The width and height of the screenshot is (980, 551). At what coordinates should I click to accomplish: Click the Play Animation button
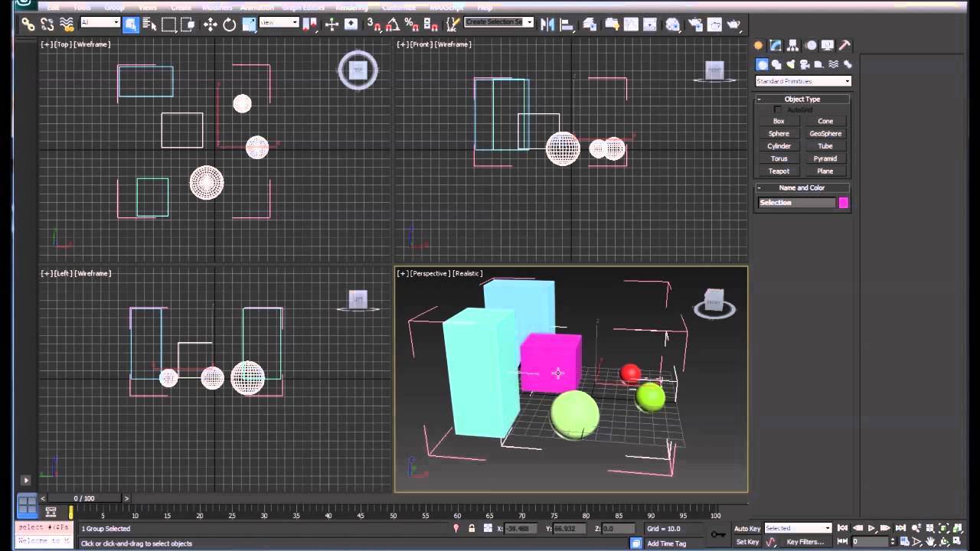871,528
